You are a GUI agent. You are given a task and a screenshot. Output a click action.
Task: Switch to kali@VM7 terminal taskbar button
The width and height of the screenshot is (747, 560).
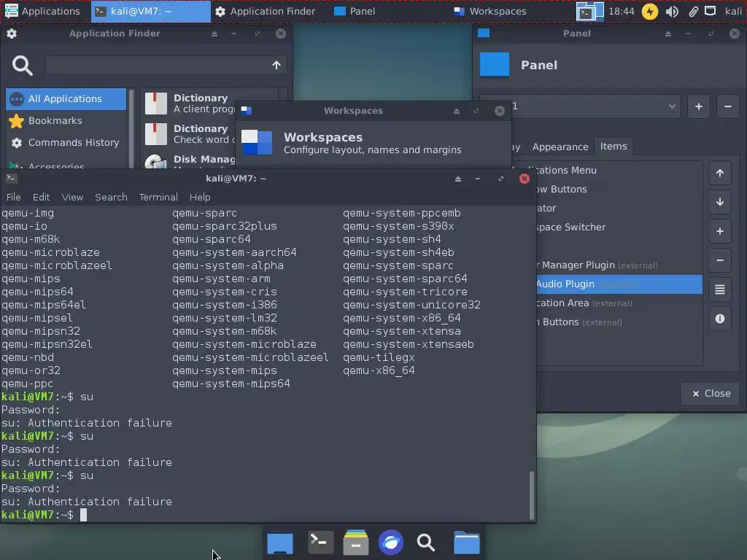click(x=150, y=11)
